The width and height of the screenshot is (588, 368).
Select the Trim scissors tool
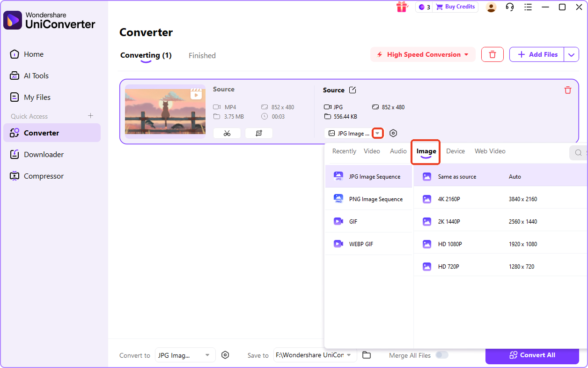click(x=227, y=133)
